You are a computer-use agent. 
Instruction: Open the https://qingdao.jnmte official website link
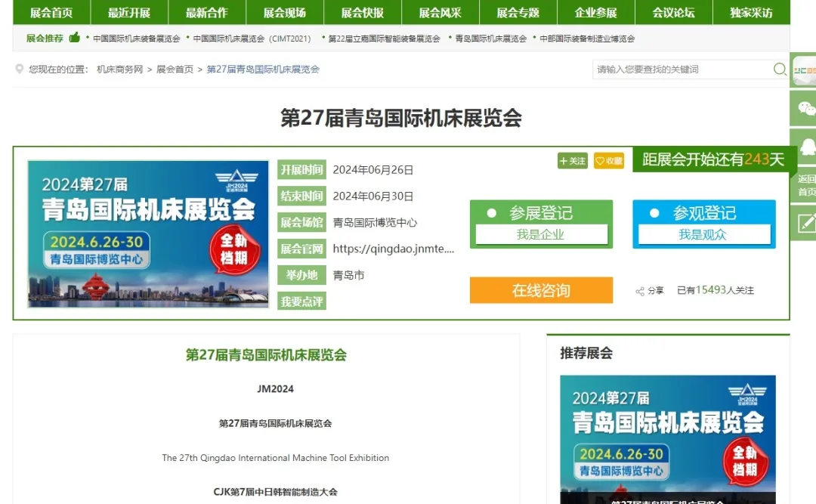(x=394, y=249)
